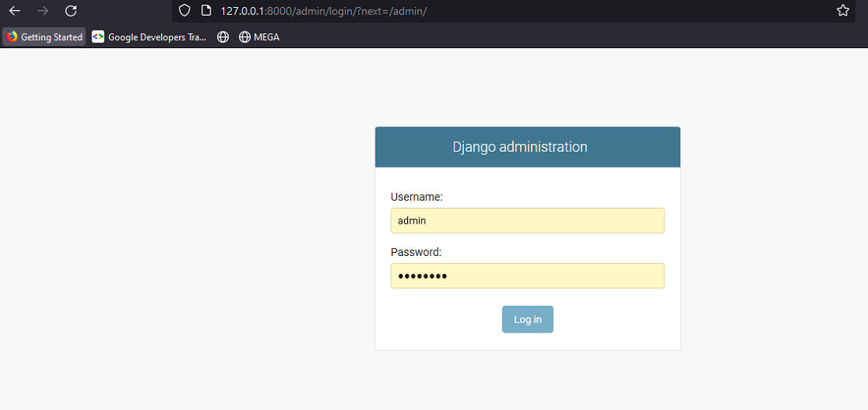Open the Getting Started bookmark
The image size is (868, 410).
44,37
